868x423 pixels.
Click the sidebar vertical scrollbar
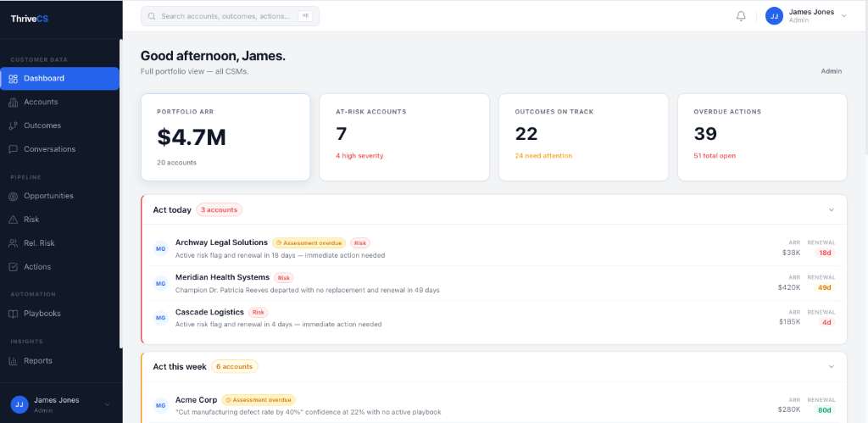point(120,194)
